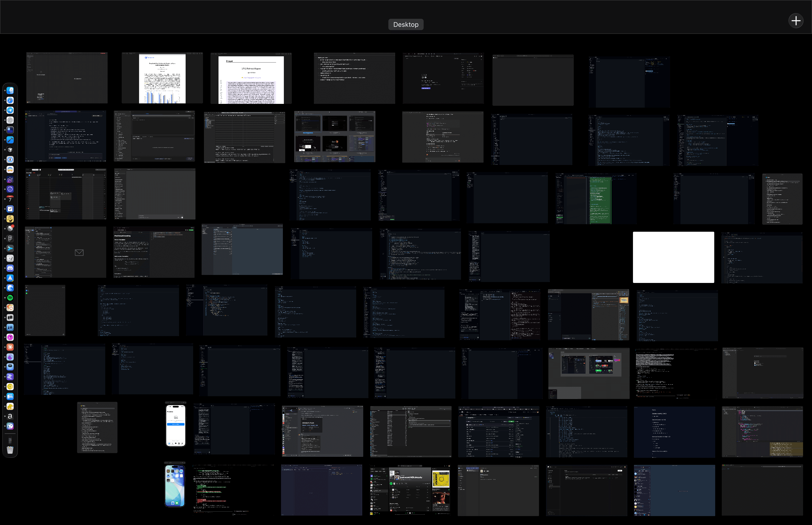The image size is (812, 525).
Task: Select the LFM2 Technical Report PDF window
Action: coord(251,78)
